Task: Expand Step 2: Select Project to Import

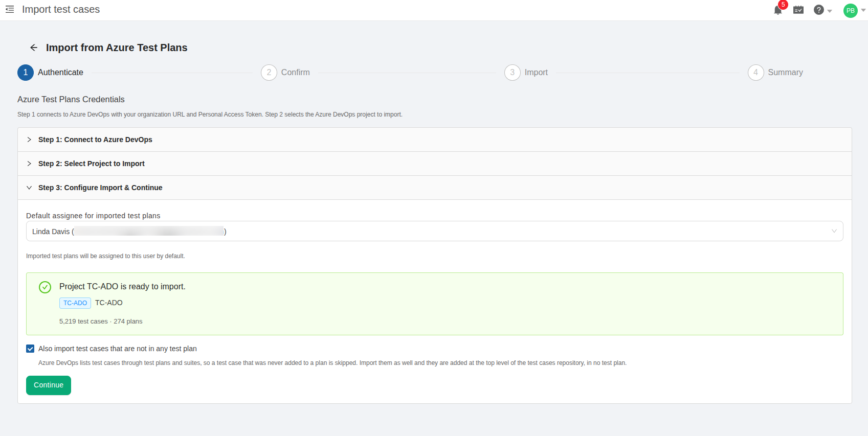Action: [x=435, y=164]
